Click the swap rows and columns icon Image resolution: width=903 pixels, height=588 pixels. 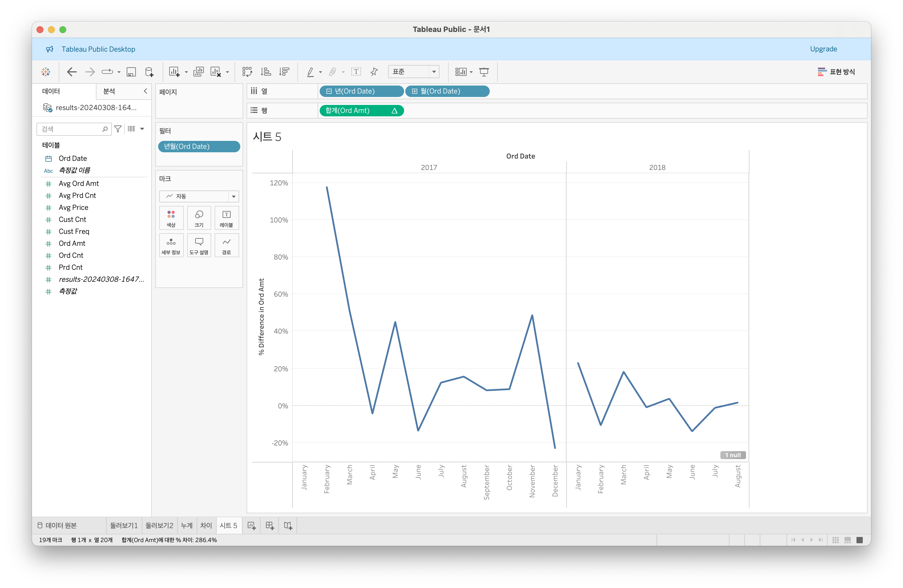247,72
